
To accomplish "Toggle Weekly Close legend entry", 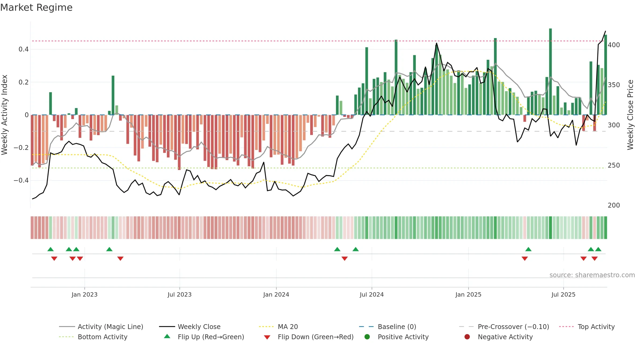I will (x=190, y=327).
